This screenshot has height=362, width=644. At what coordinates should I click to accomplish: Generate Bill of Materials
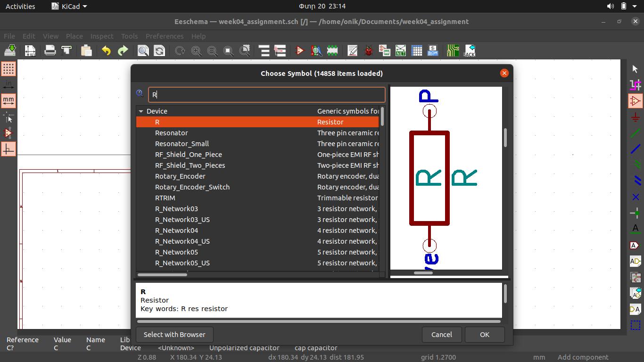[x=433, y=50]
